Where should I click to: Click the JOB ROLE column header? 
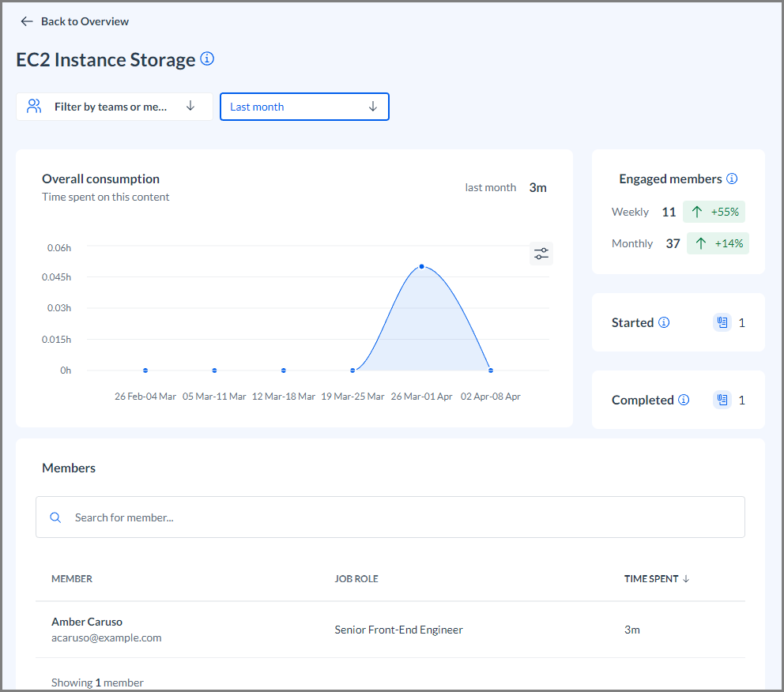pos(356,578)
